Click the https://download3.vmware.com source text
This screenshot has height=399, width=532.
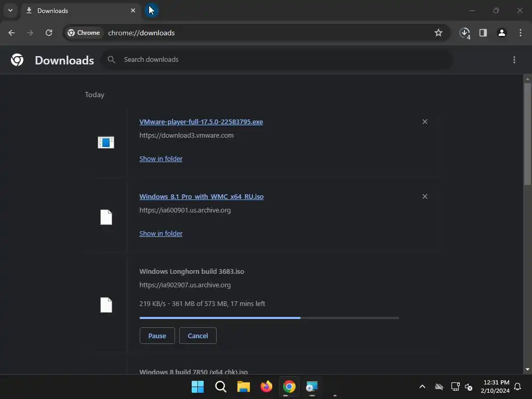tap(187, 136)
